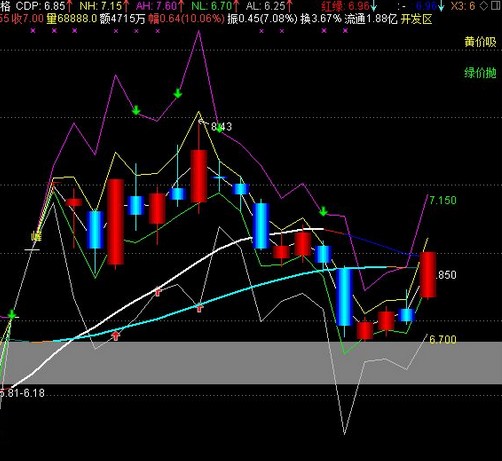The height and width of the screenshot is (461, 502).
Task: Click the AH: 7.60 indicator value
Action: 156,6
